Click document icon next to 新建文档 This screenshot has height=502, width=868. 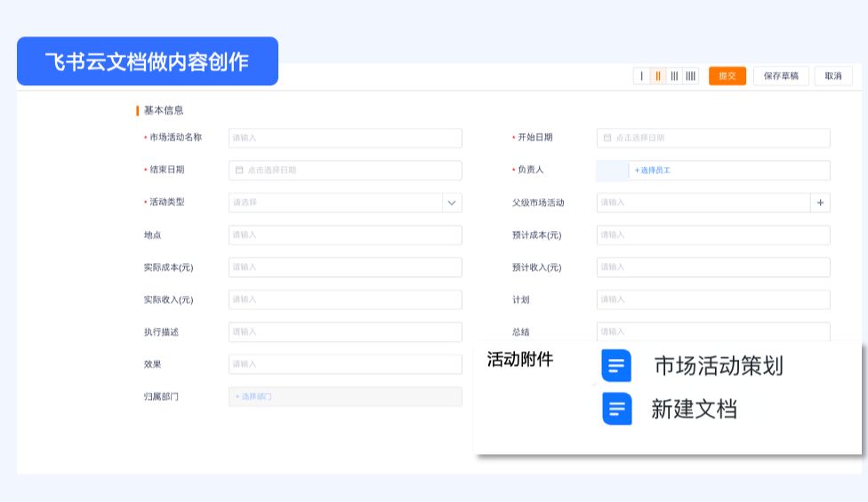[616, 409]
